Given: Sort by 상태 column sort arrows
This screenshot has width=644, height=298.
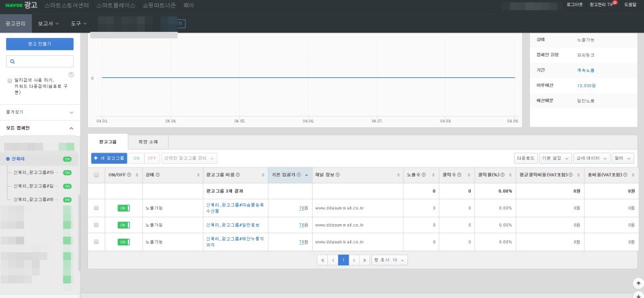Looking at the screenshot, I should pos(198,175).
